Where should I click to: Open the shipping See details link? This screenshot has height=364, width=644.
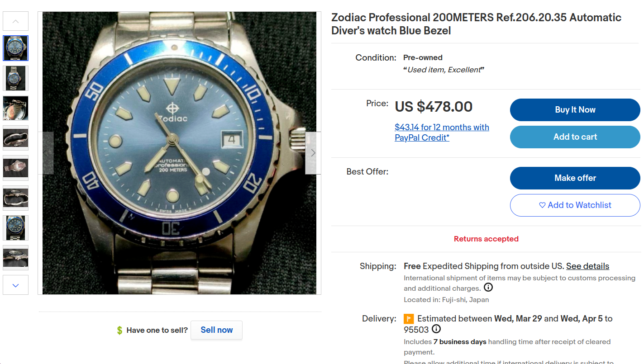click(587, 266)
